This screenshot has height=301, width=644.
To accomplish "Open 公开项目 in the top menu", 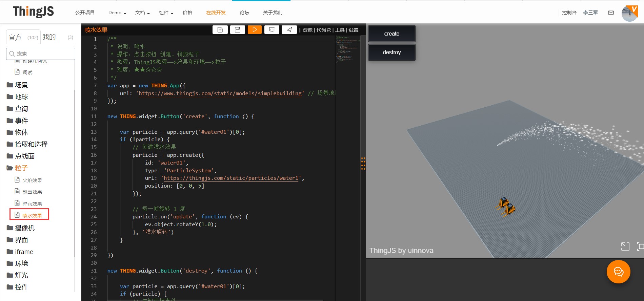I will coord(85,13).
